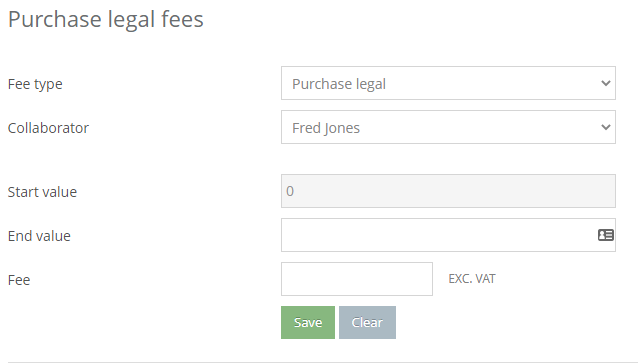The width and height of the screenshot is (638, 363).
Task: Choose the 'Fred Jones' collaborator text
Action: click(326, 128)
